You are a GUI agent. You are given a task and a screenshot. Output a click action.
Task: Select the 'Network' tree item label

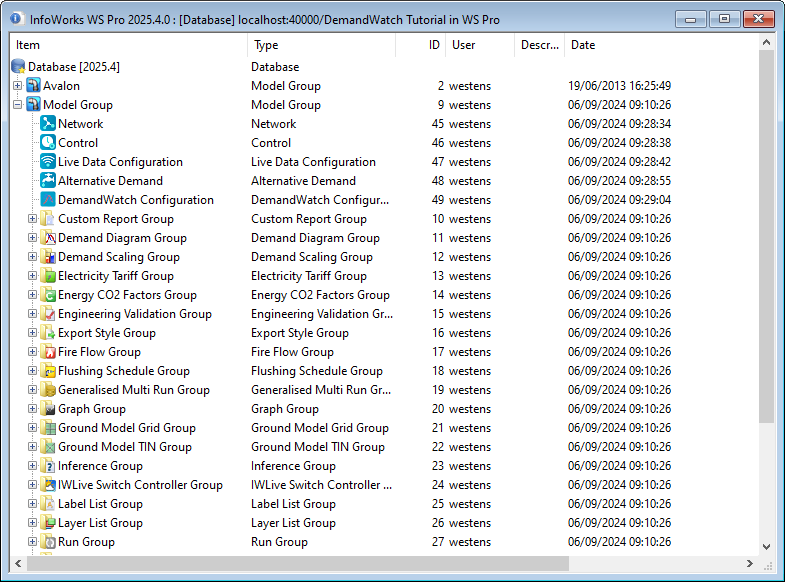(81, 124)
